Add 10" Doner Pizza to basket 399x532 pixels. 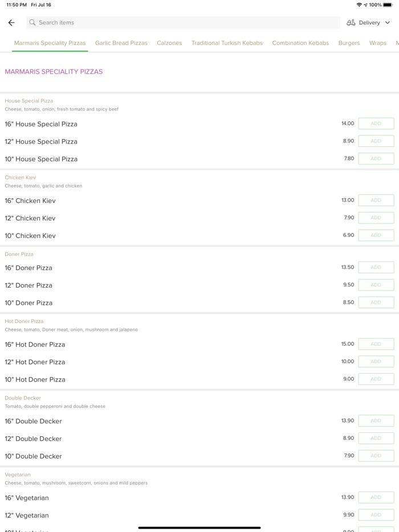click(376, 302)
